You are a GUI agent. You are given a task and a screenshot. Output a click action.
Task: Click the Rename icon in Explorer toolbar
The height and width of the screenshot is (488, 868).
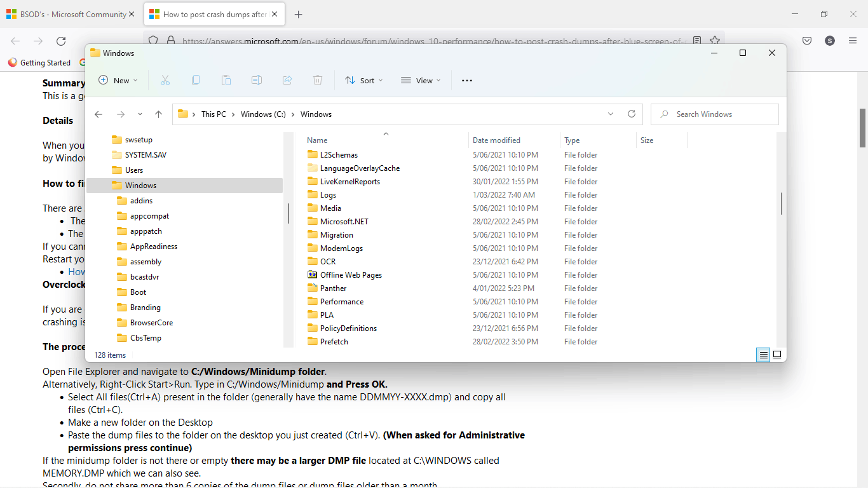(257, 81)
